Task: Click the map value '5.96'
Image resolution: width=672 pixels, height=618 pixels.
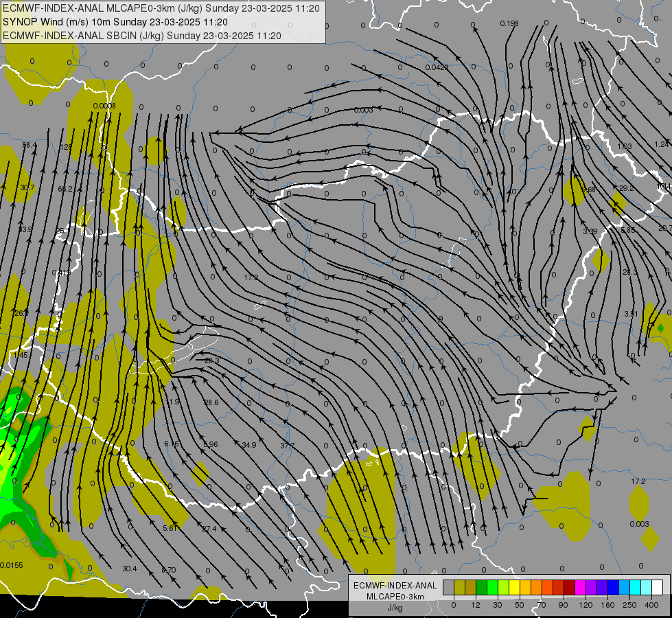Action: pos(211,444)
